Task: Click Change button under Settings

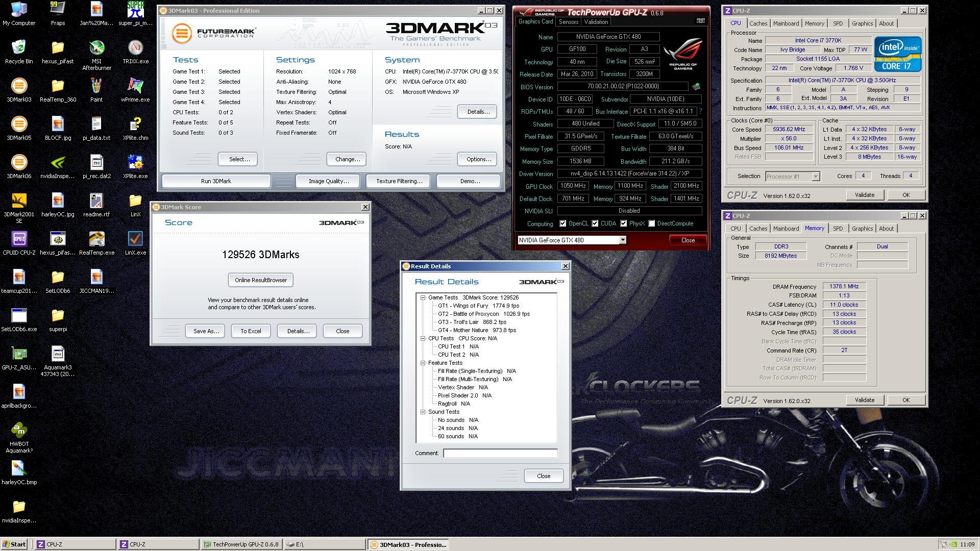Action: (347, 159)
